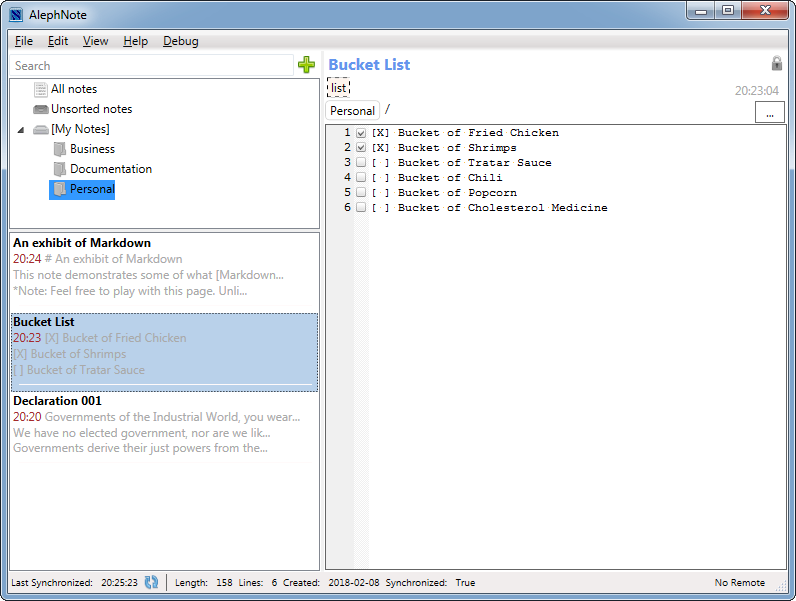
Task: Select the All notes icon entry
Action: [41, 89]
